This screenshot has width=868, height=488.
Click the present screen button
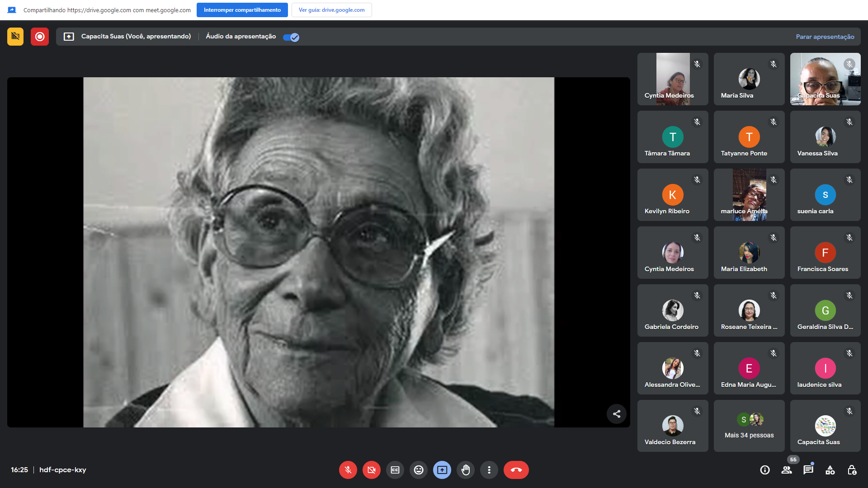point(442,470)
